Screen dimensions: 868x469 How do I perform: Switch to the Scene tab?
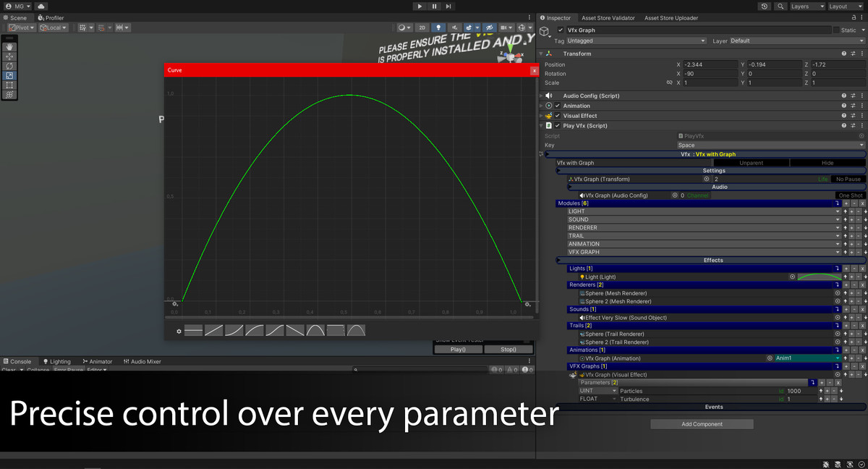(15, 18)
